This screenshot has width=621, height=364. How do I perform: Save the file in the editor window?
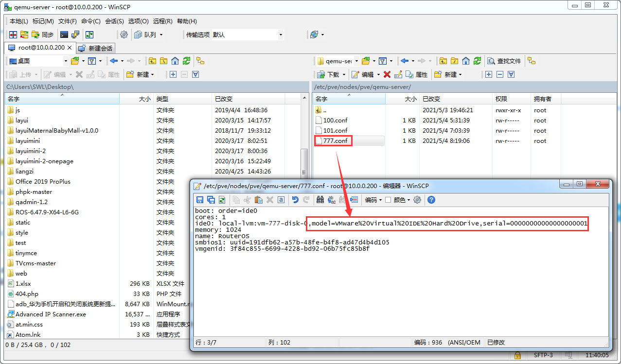click(200, 200)
